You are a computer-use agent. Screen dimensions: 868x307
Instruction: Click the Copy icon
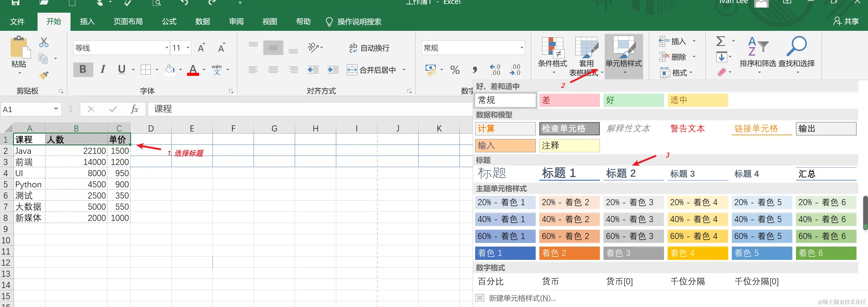click(x=43, y=59)
